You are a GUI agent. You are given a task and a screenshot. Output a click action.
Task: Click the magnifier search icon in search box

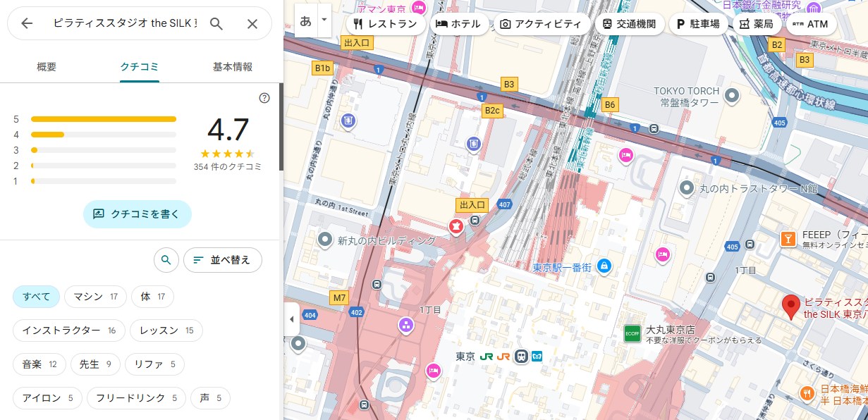[216, 24]
